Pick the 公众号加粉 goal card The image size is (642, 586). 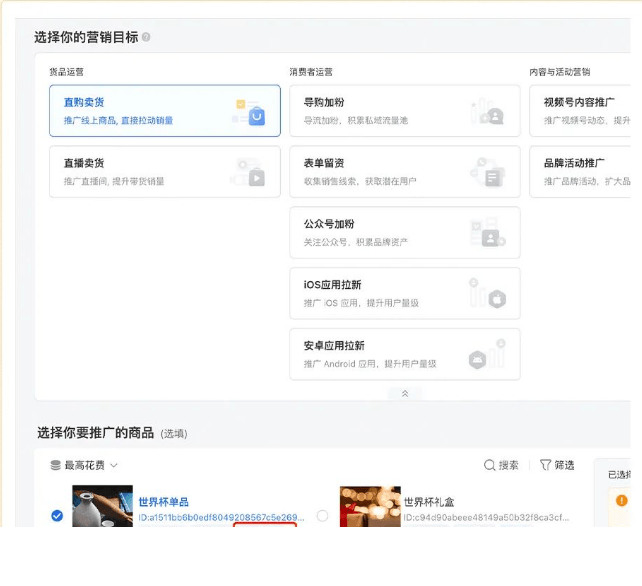coord(405,233)
